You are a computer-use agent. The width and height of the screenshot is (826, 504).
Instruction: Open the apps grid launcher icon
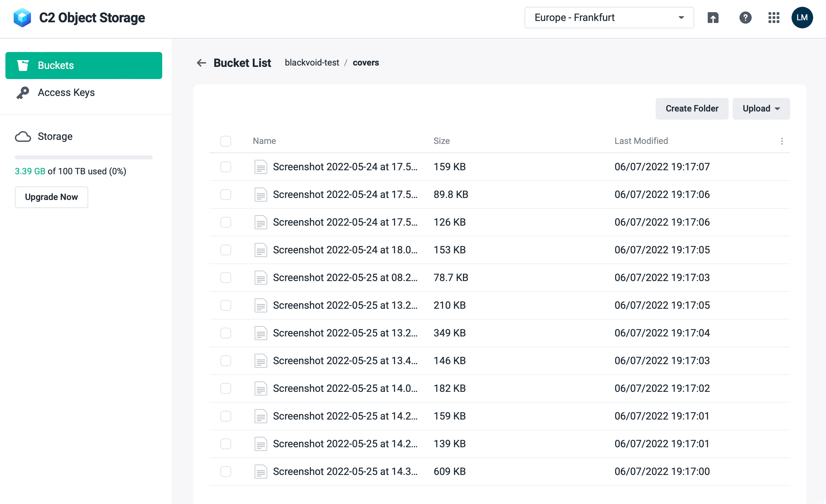click(774, 18)
